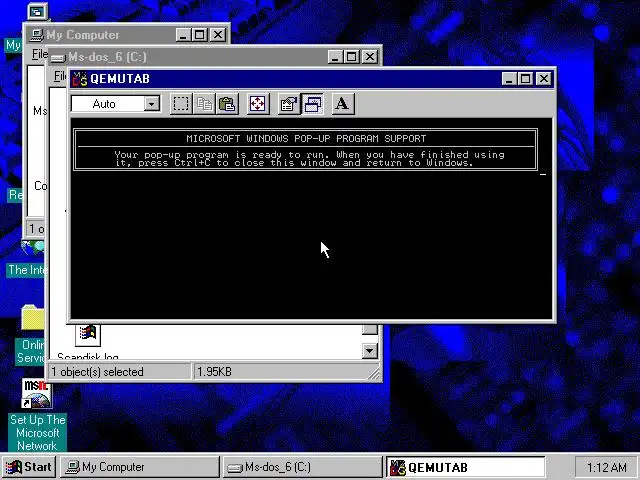Viewport: 640px width, 480px height.
Task: Click inside the black DOS console area
Action: (x=312, y=219)
